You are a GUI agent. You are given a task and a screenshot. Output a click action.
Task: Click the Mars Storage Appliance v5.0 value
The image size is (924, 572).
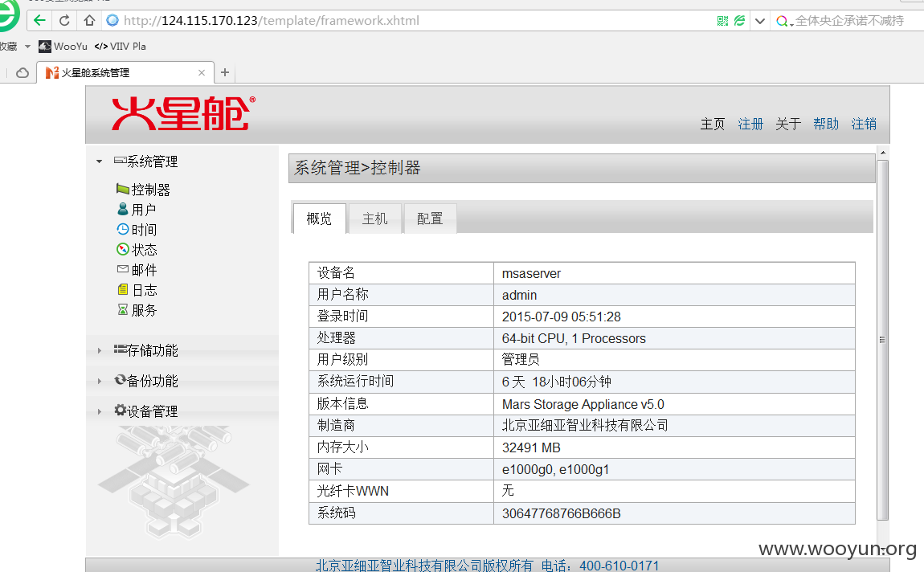[x=583, y=405]
